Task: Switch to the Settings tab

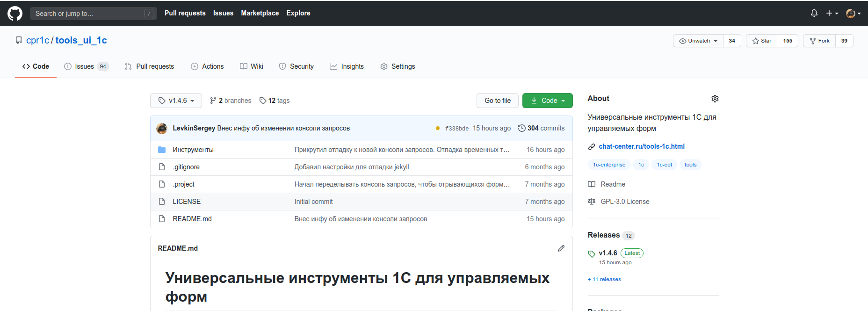Action: 398,66
